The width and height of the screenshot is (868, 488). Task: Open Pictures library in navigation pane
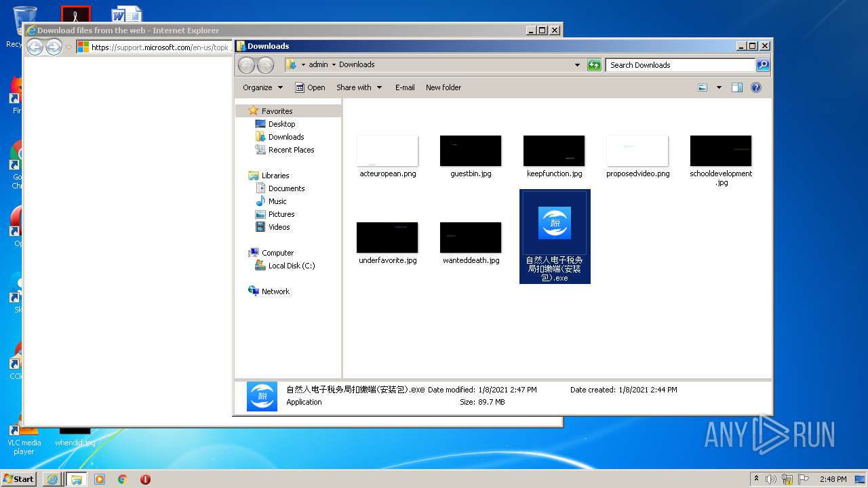point(281,214)
